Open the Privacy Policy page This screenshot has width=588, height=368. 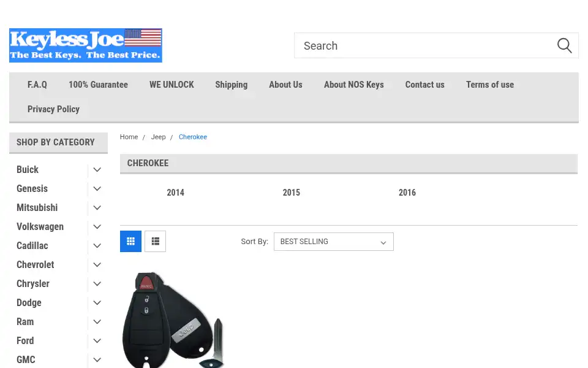click(54, 109)
